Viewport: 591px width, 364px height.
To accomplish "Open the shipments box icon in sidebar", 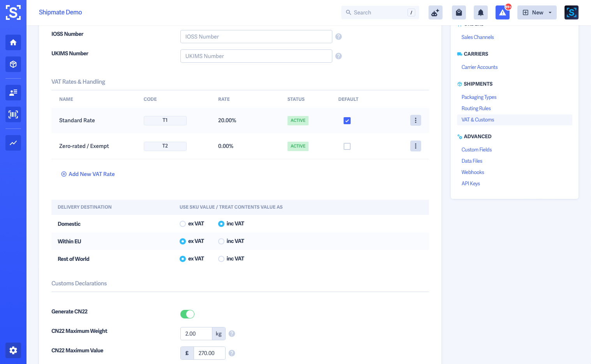I will (13, 64).
